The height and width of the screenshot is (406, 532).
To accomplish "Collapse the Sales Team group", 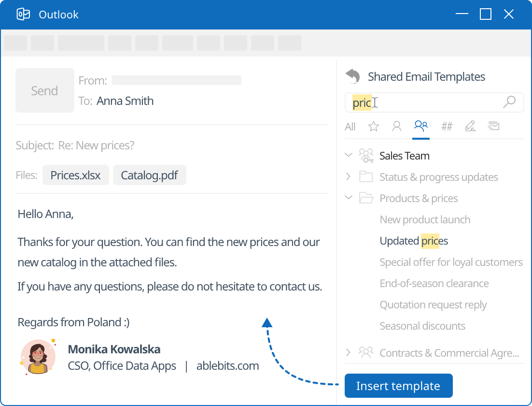I will pyautogui.click(x=349, y=155).
